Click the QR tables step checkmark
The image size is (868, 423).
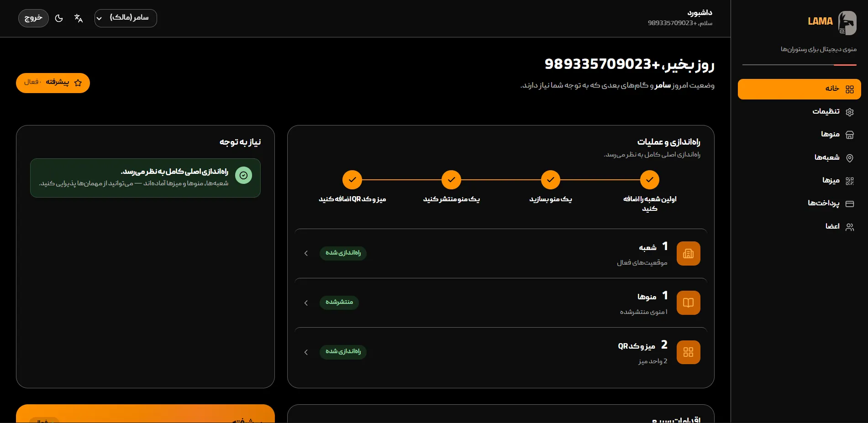(x=352, y=180)
